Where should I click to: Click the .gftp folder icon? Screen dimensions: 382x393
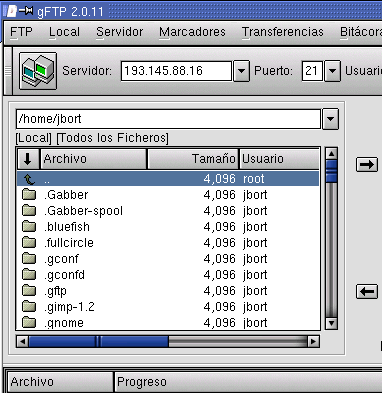pyautogui.click(x=29, y=291)
